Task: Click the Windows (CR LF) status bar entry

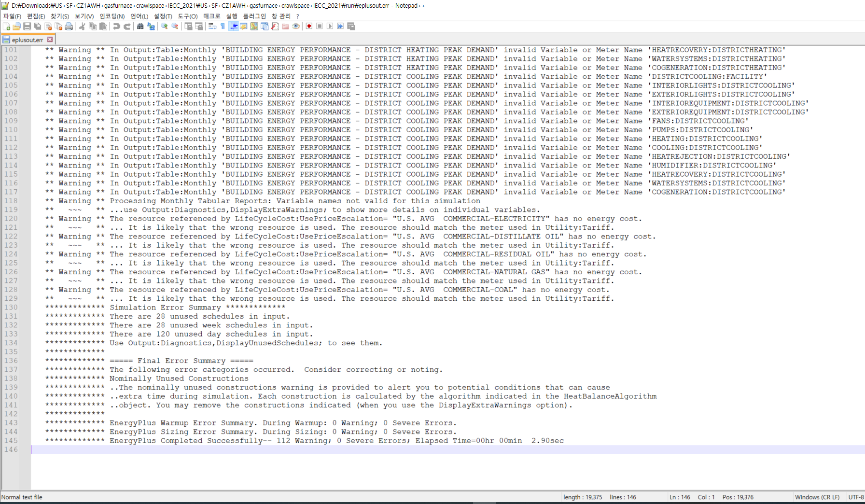Action: (817, 497)
